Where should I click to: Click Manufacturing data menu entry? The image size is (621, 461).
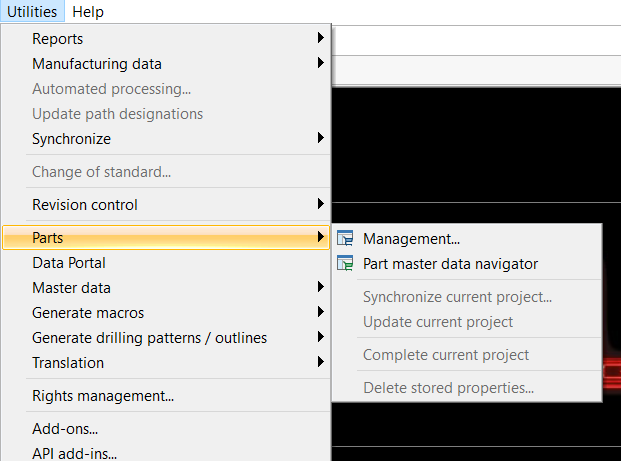coord(166,64)
